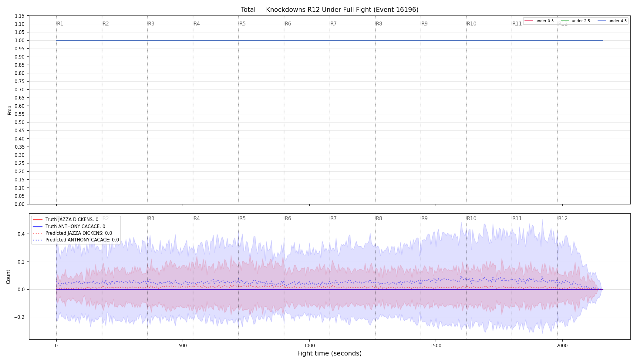The height and width of the screenshot is (364, 637).
Task: Click the R3 round marker in the probability chart
Action: point(151,24)
